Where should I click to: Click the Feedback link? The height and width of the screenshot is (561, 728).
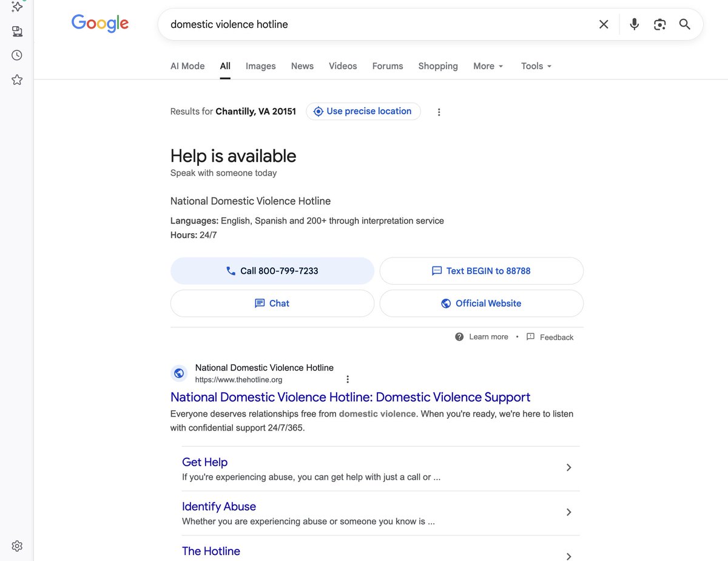click(556, 337)
